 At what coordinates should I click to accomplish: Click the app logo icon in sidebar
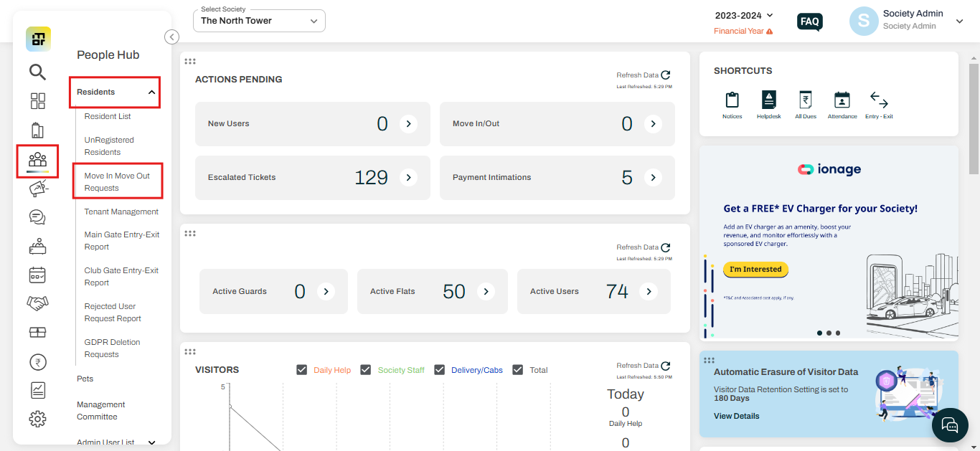(38, 39)
